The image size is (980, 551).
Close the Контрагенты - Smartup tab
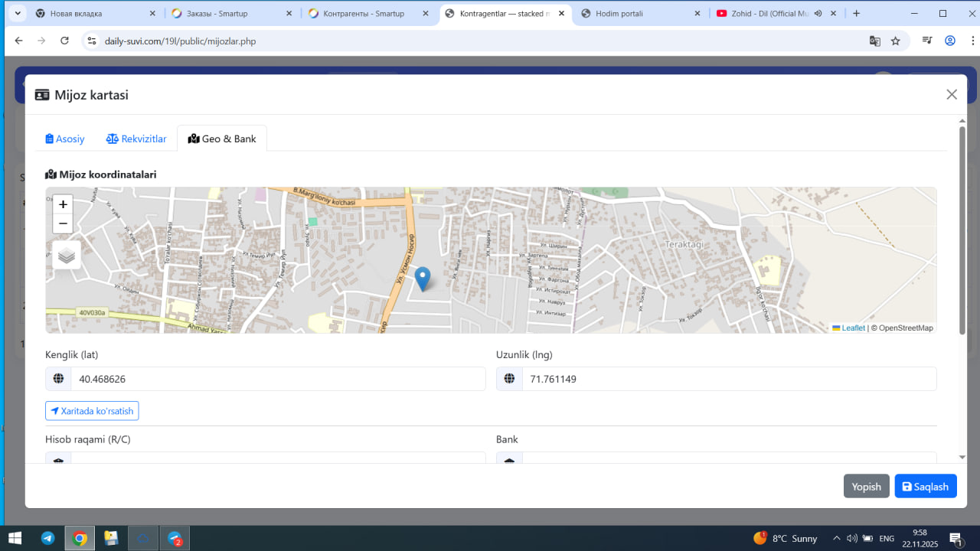(x=425, y=14)
